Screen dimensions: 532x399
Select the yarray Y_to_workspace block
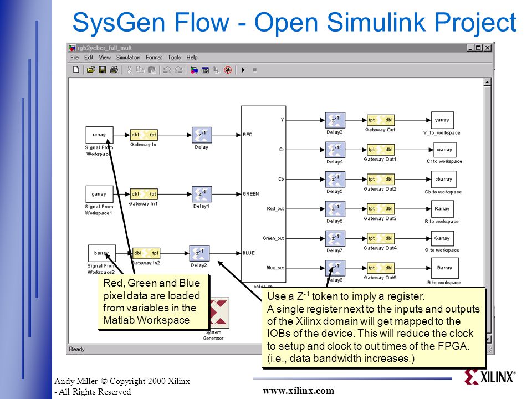(x=442, y=120)
